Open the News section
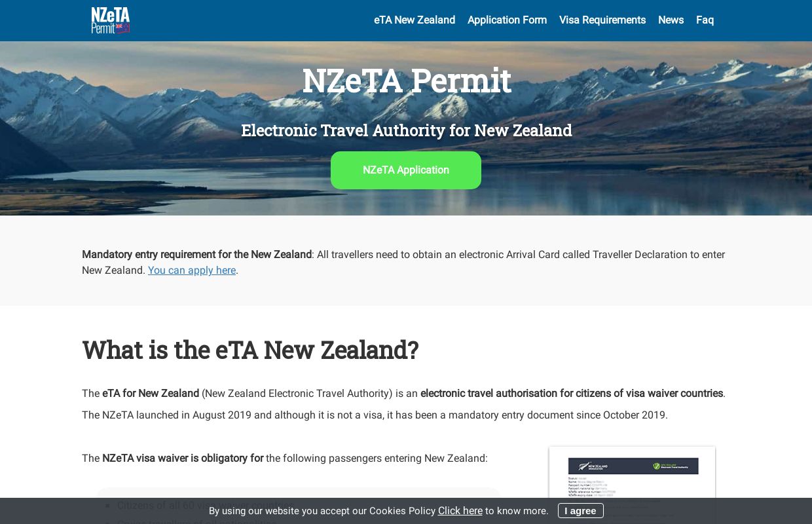 point(671,20)
